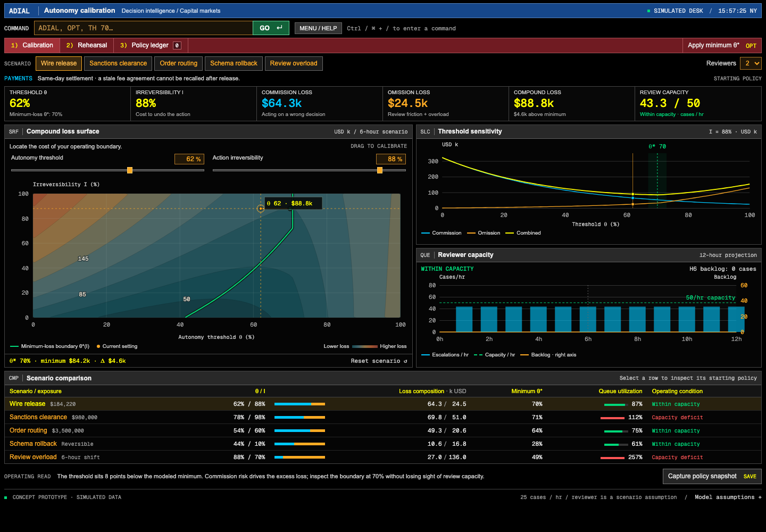Select the Wire release scenario
766x532 pixels.
coord(59,63)
